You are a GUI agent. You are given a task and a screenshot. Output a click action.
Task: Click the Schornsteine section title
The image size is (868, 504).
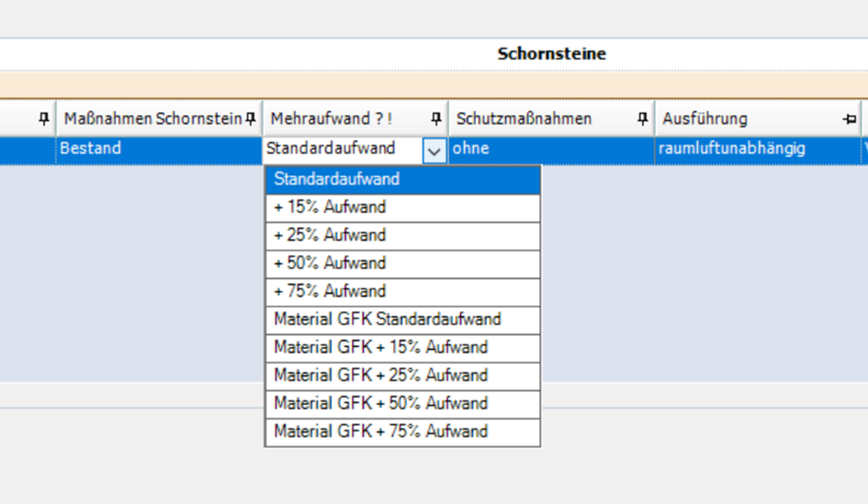(x=551, y=53)
